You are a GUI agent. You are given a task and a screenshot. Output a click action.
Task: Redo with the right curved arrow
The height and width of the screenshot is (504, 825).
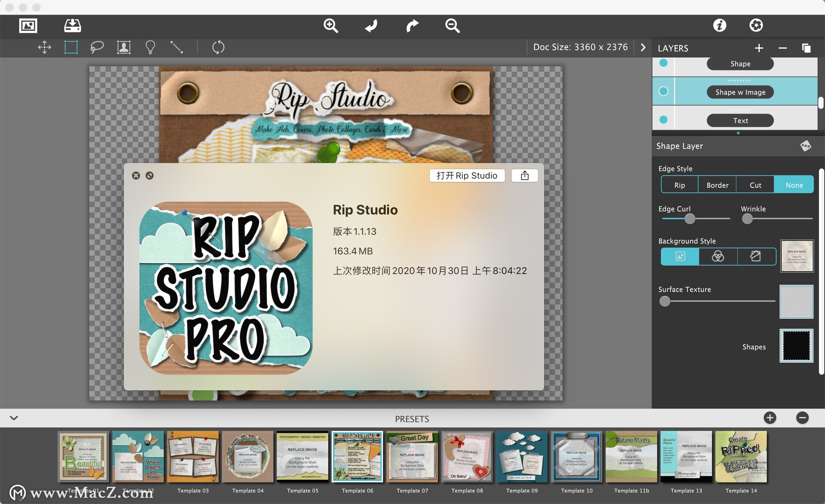point(412,26)
